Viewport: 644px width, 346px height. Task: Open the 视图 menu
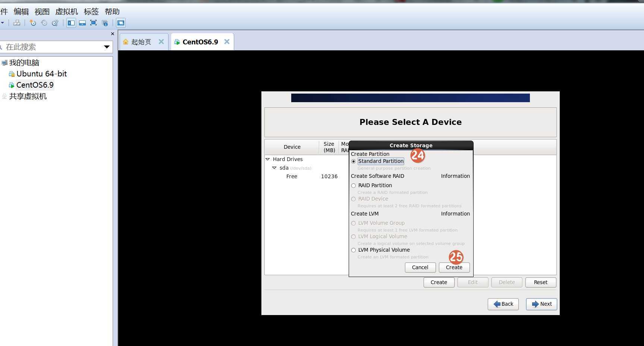tap(42, 12)
